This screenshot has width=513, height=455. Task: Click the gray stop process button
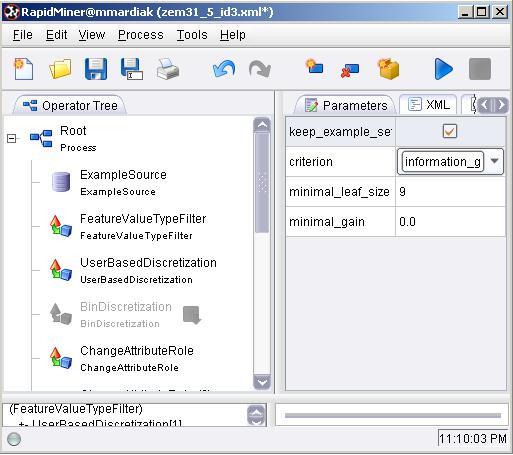coord(480,69)
